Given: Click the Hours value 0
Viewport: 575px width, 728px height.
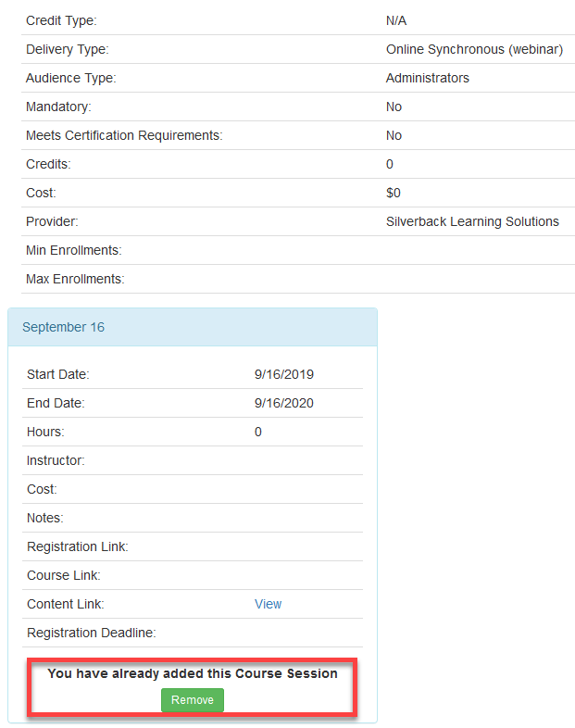Looking at the screenshot, I should [258, 432].
